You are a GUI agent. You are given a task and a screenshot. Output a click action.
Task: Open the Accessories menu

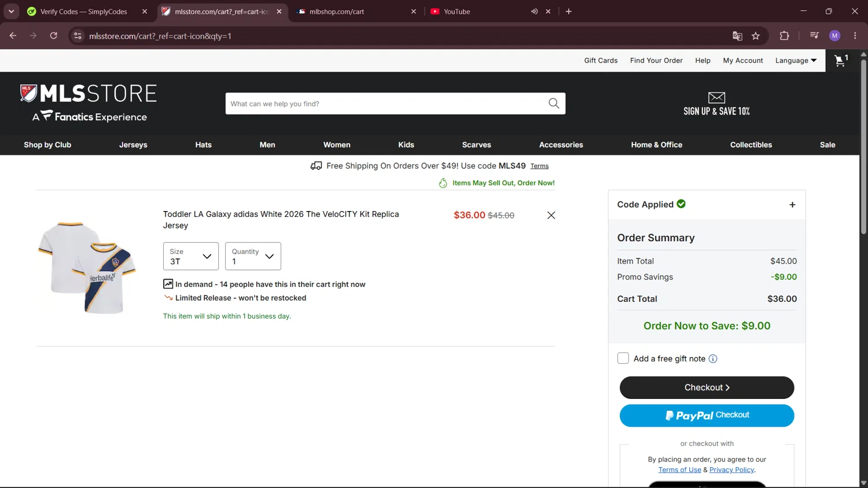[x=561, y=145]
